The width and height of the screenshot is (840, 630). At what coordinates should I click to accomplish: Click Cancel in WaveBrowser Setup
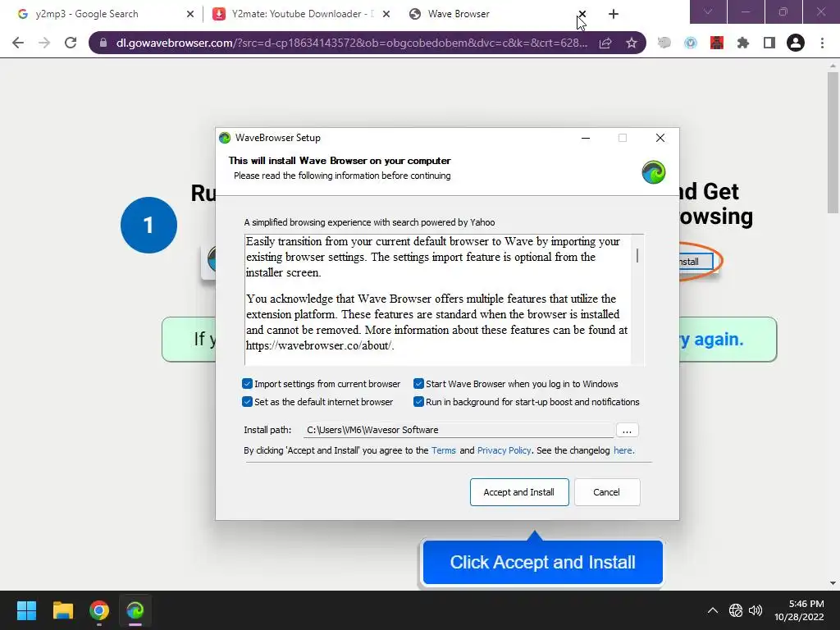click(606, 492)
